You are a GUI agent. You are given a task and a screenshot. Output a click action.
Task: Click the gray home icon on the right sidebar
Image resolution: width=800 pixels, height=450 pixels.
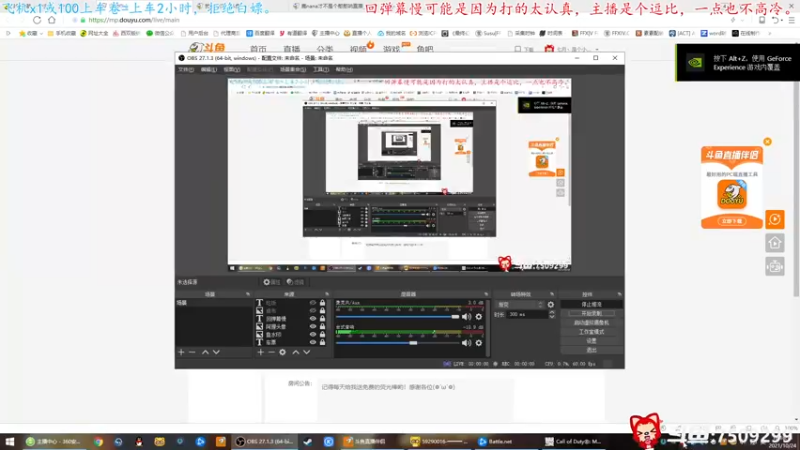click(774, 243)
